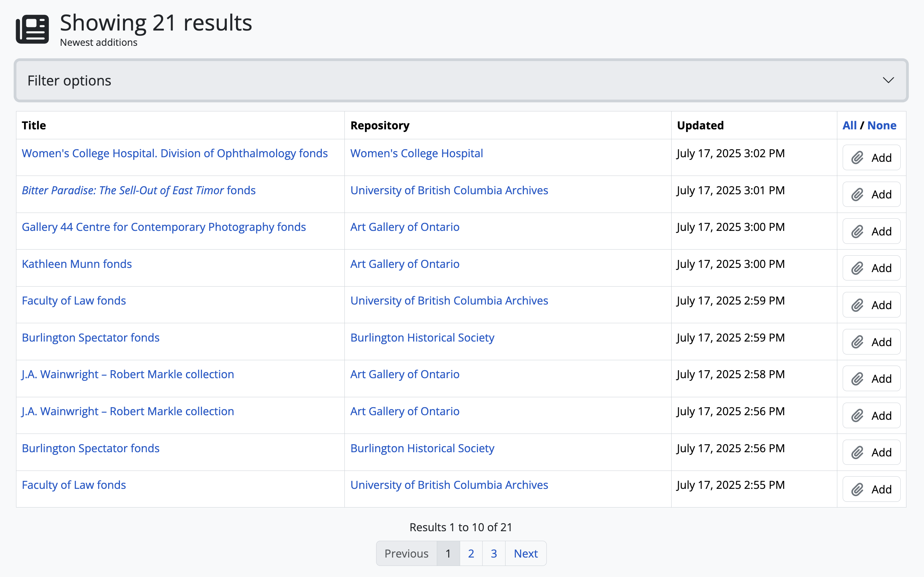Select All results for clipboard
Viewport: 924px width, 577px height.
(849, 126)
